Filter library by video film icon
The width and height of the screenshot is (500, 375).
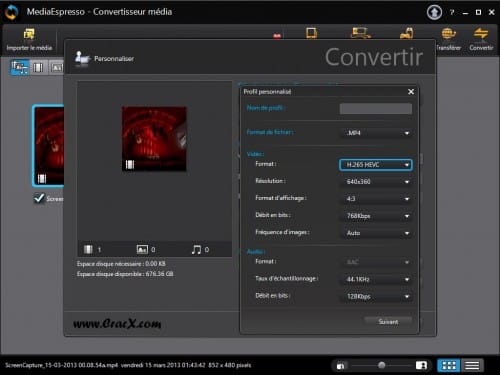[38, 68]
